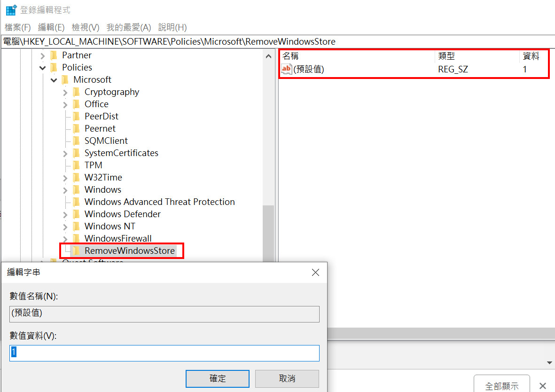Screen dimensions: 555x392
Task: Click the TPM key label
Action: tap(94, 165)
